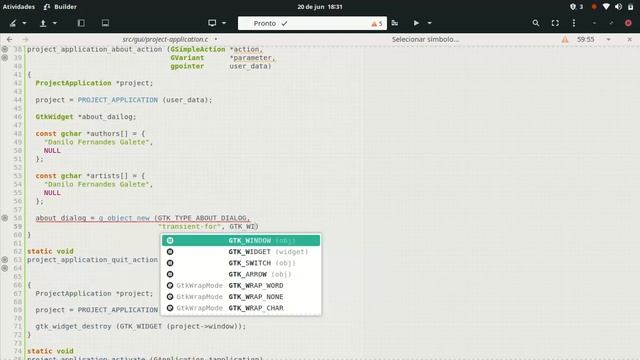Select GTK_WIDGET completion suggestion

click(x=241, y=252)
